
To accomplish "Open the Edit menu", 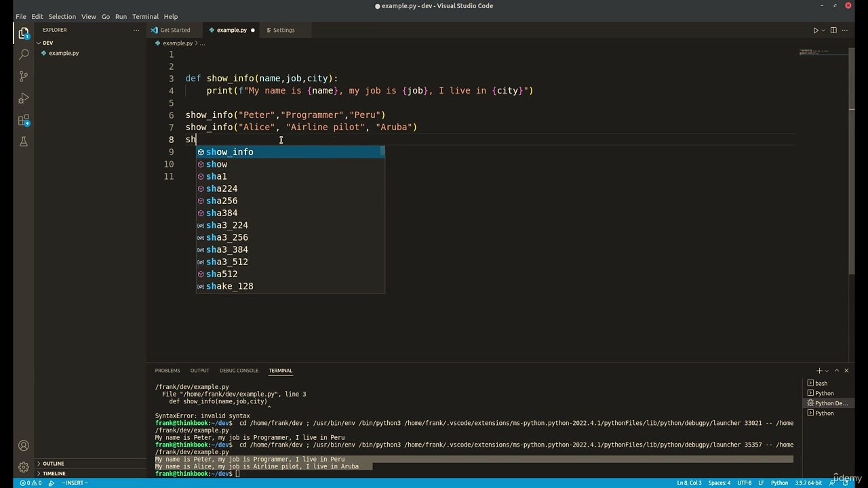I will [37, 16].
